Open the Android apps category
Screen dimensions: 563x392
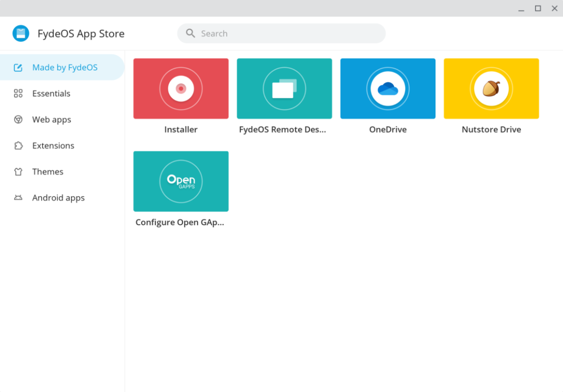62,198
